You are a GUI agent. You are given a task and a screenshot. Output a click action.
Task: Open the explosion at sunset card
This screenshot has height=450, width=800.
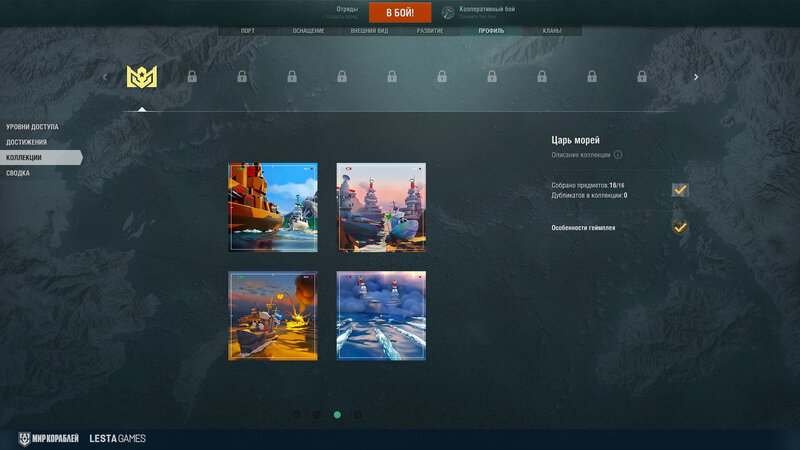[273, 316]
